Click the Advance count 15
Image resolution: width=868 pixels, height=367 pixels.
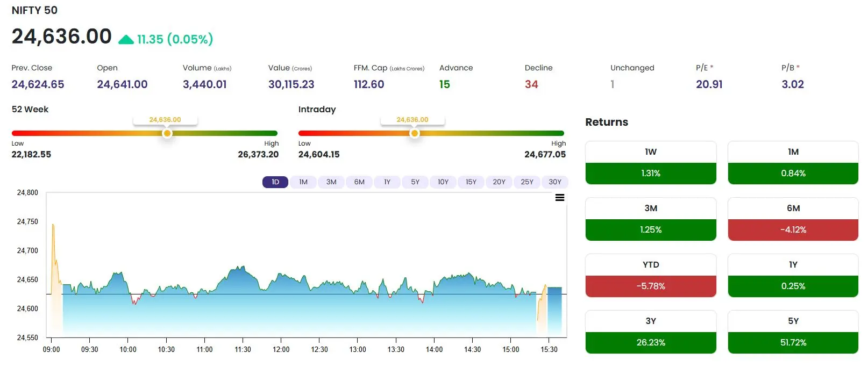pyautogui.click(x=444, y=84)
